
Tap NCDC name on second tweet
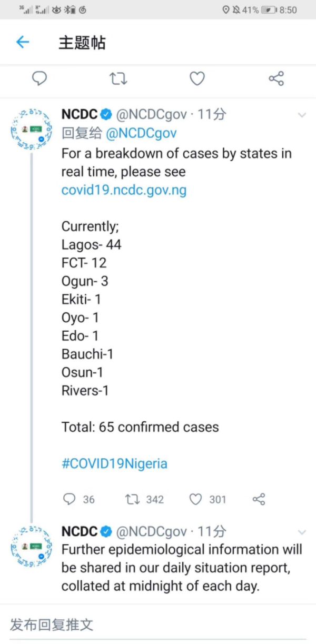click(80, 531)
